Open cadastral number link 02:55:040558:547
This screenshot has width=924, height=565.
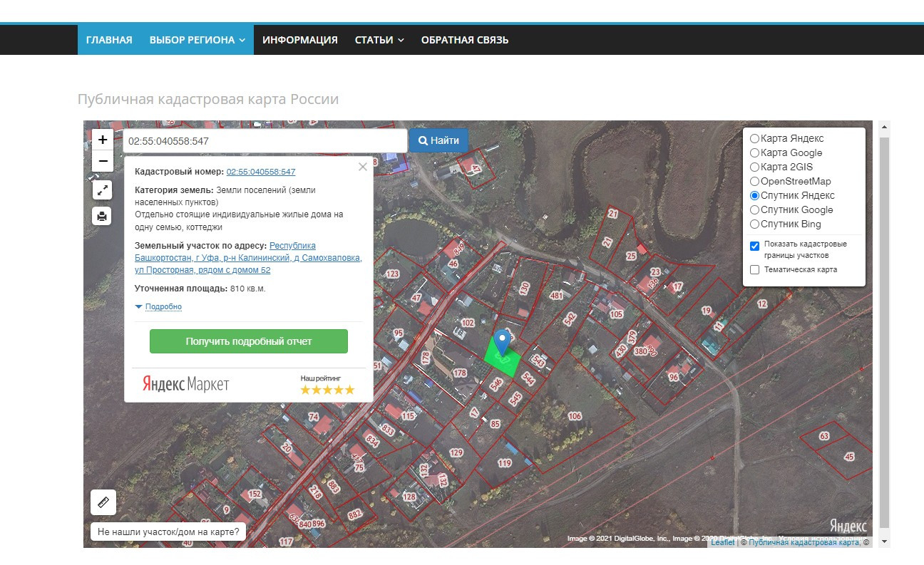click(261, 172)
